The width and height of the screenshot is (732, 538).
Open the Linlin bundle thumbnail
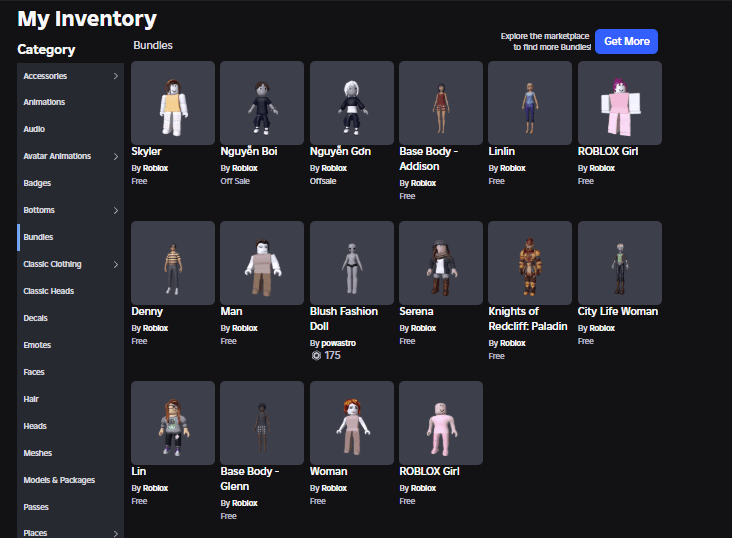530,103
